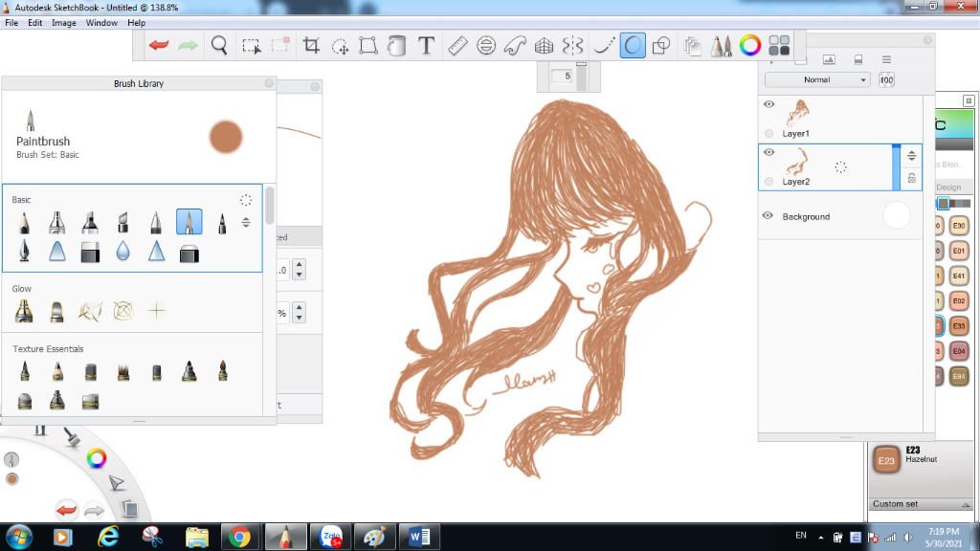Viewport: 980px width, 551px height.
Task: Select the Distort tool
Action: (368, 46)
